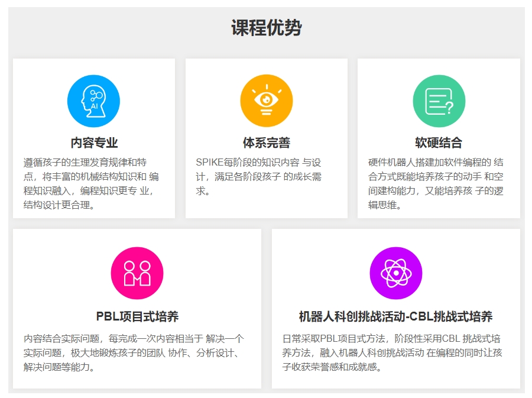Click the orange eye icon
This screenshot has width=532, height=398.
coord(266,101)
